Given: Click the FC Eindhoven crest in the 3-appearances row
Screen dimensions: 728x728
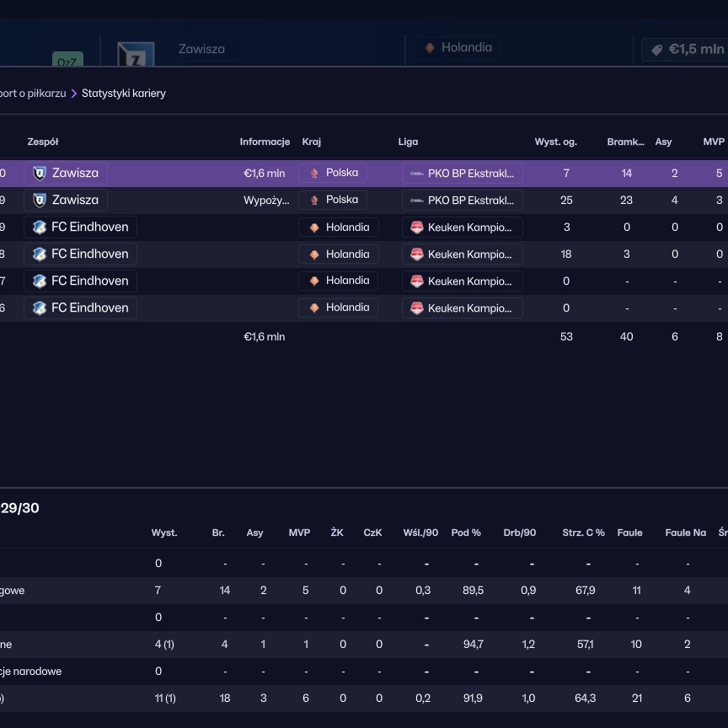Looking at the screenshot, I should pos(40,227).
